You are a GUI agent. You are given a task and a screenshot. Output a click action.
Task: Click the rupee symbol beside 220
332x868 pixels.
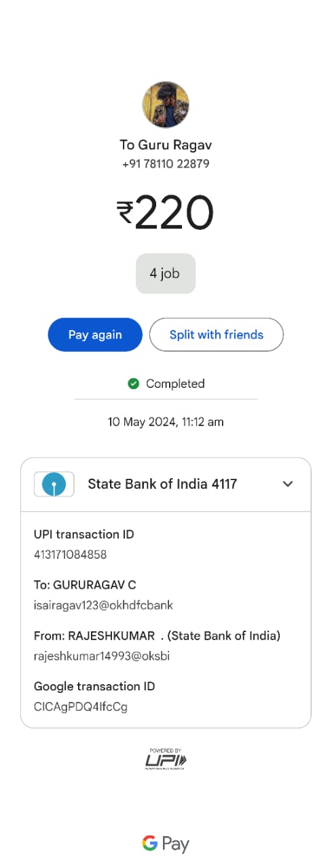(x=125, y=212)
